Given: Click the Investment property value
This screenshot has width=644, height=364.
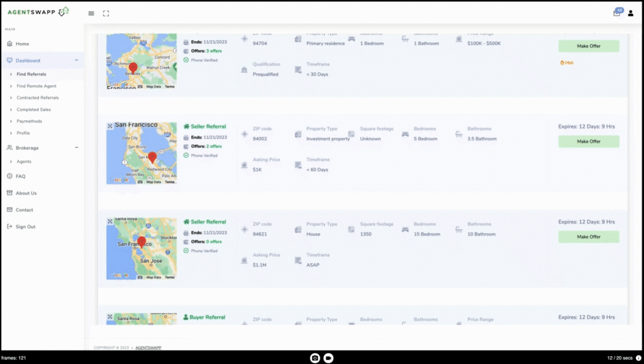Looking at the screenshot, I should (328, 139).
